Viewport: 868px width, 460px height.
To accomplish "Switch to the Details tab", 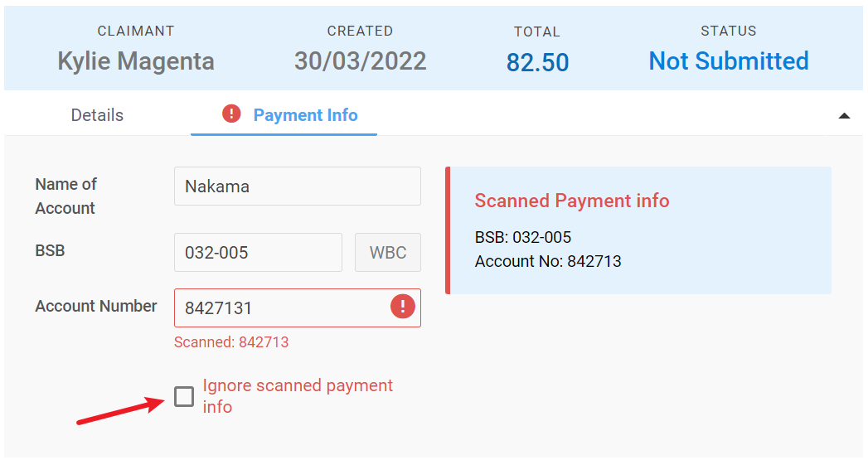I will pyautogui.click(x=97, y=115).
